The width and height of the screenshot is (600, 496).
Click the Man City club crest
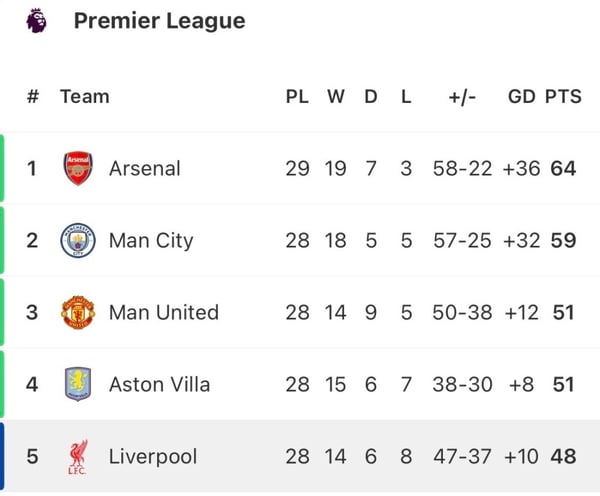pyautogui.click(x=78, y=240)
